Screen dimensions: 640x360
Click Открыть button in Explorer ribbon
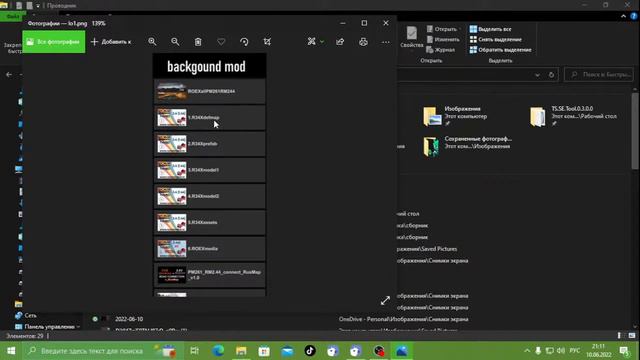[x=442, y=29]
